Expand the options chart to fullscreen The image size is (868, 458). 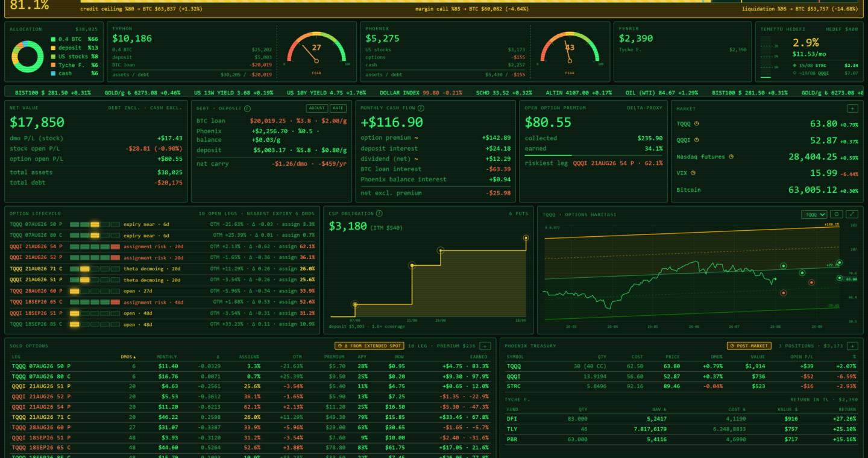click(852, 214)
